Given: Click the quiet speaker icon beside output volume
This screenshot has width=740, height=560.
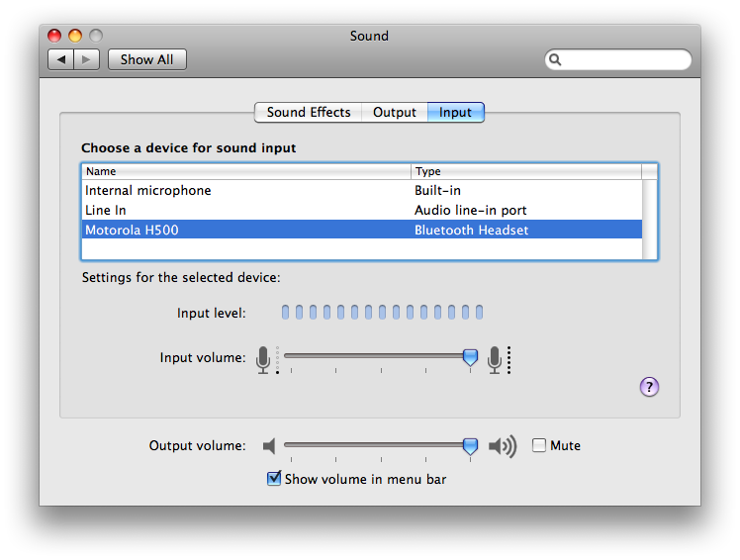Looking at the screenshot, I should click(269, 446).
